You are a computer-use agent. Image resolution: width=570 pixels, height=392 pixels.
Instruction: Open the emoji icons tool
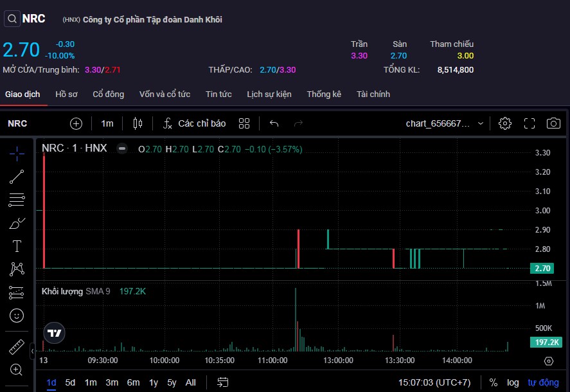point(17,316)
